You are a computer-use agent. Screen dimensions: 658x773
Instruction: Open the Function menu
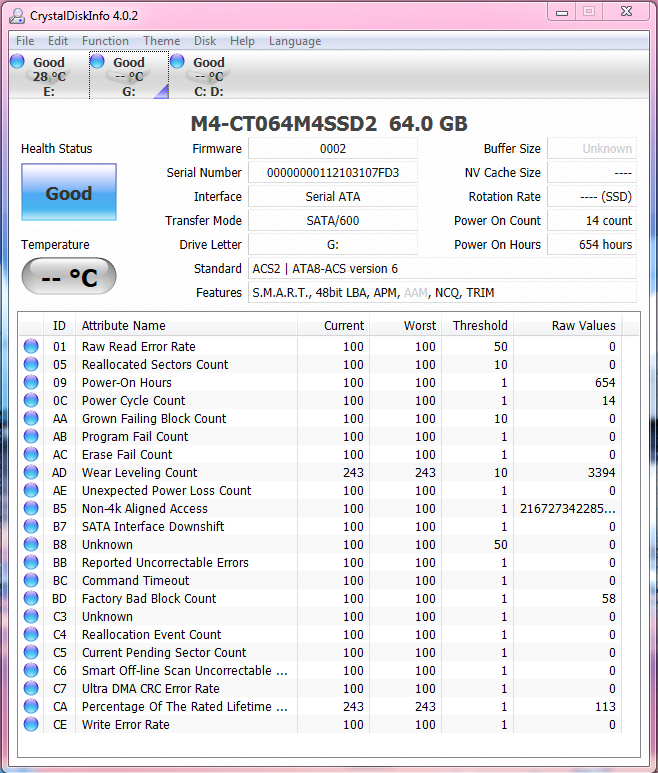point(105,41)
